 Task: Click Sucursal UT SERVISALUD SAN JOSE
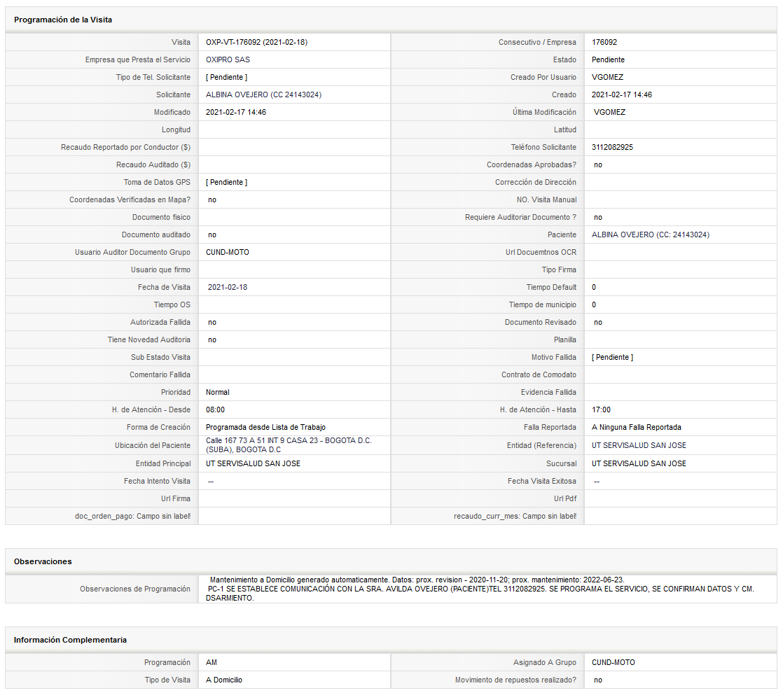pos(639,463)
